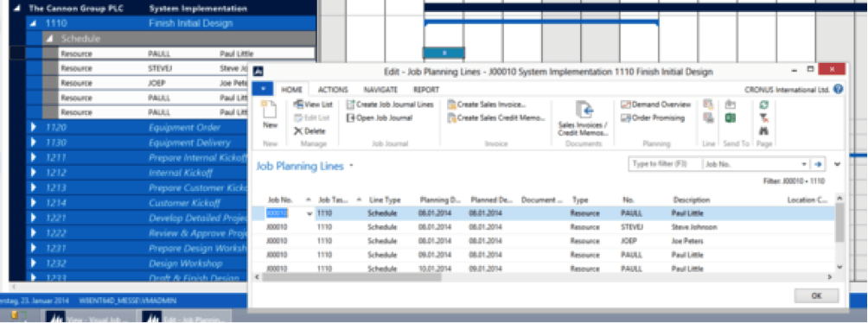The height and width of the screenshot is (323, 868).
Task: Collapse Schedule group in tree
Action: (x=50, y=39)
